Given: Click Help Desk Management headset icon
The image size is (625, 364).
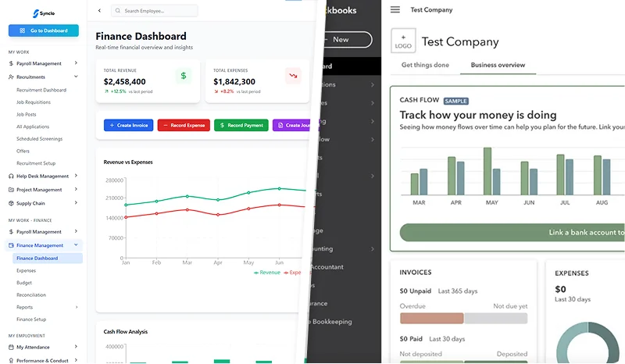Looking at the screenshot, I should click(11, 176).
